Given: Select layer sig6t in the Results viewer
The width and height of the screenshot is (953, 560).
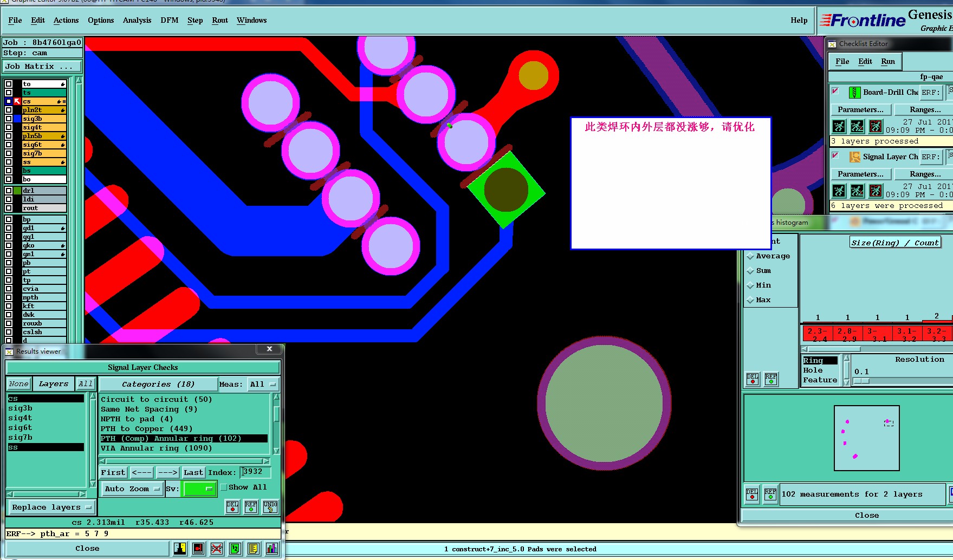Looking at the screenshot, I should coord(46,428).
